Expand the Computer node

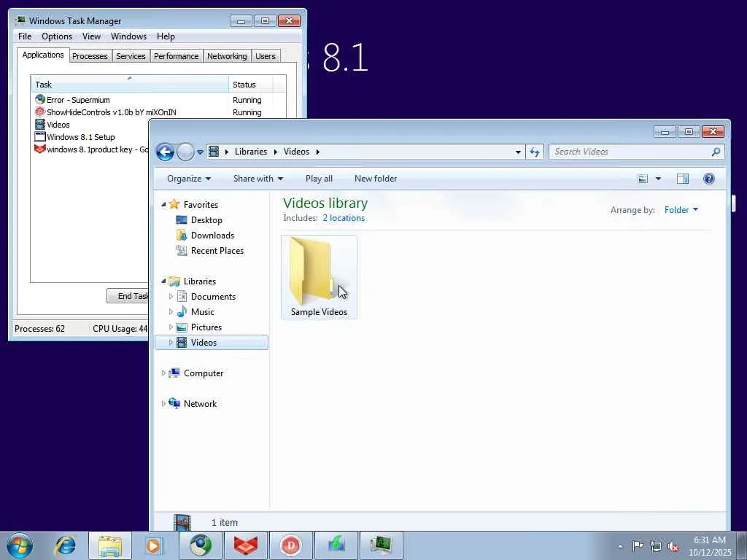coord(163,373)
